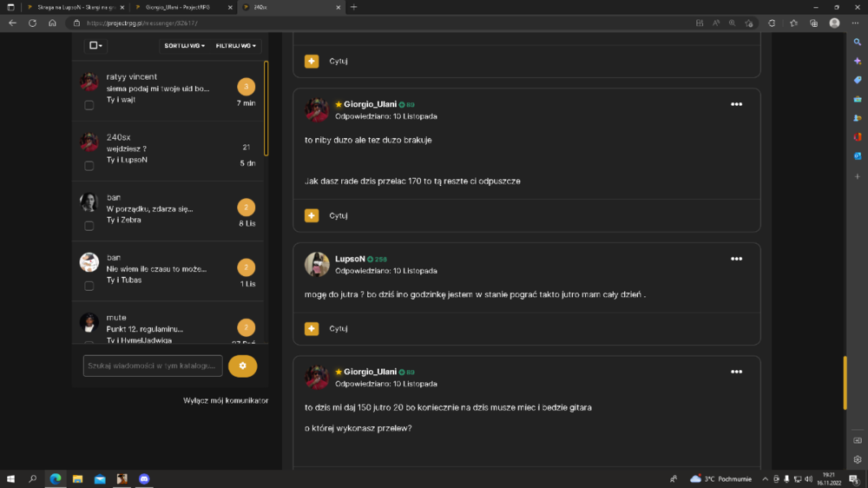Tick the checkbox for ratyy vincent conversation
The height and width of the screenshot is (488, 868).
pos(89,105)
